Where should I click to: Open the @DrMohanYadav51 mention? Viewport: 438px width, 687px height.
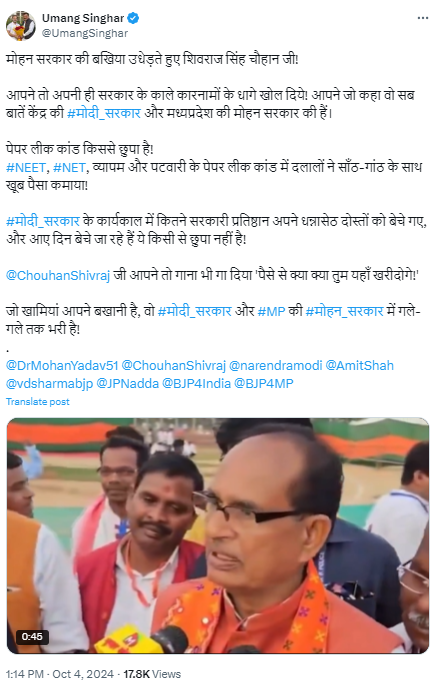(x=62, y=365)
